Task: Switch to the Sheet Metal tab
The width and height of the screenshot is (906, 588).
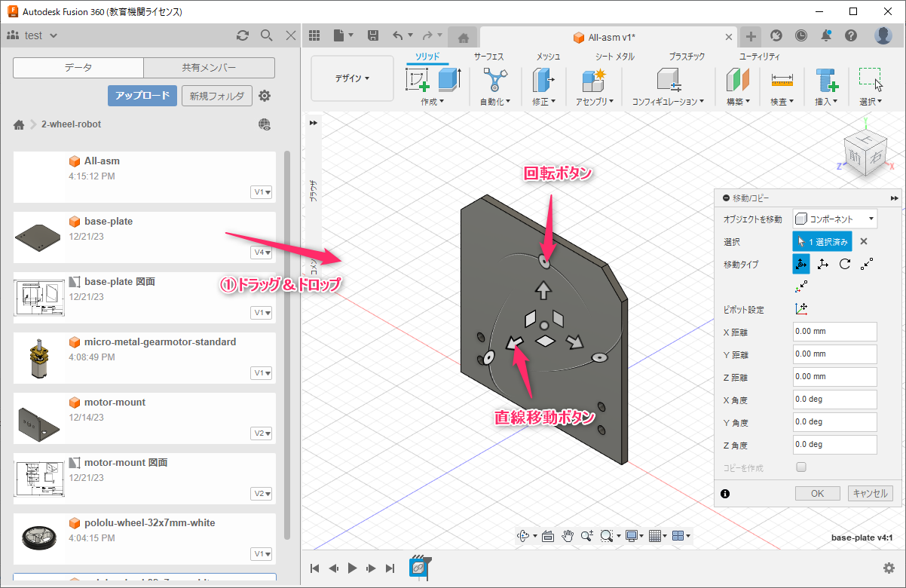Action: point(614,57)
